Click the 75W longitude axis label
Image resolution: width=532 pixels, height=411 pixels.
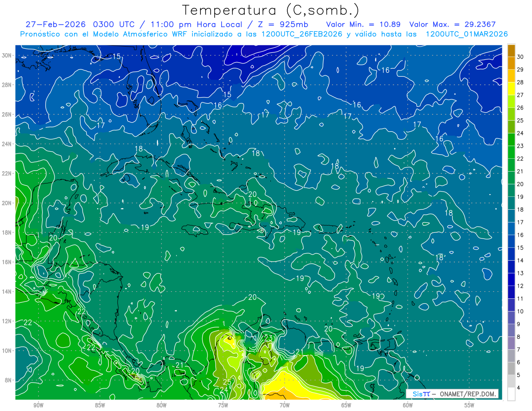(x=223, y=405)
